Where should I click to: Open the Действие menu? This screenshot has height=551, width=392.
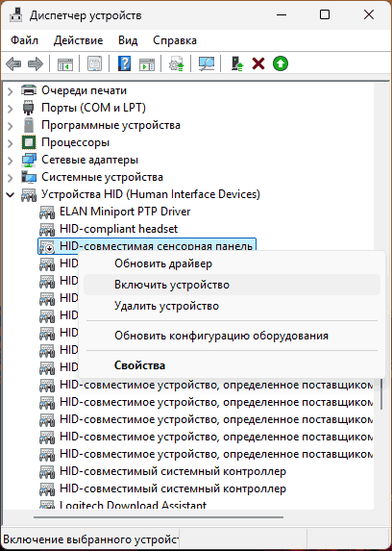pos(79,40)
